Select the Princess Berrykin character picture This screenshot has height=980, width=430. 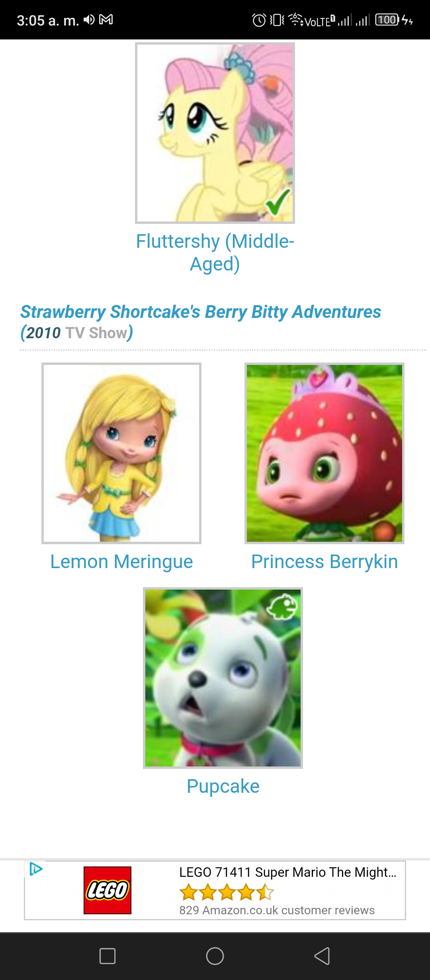pos(324,453)
